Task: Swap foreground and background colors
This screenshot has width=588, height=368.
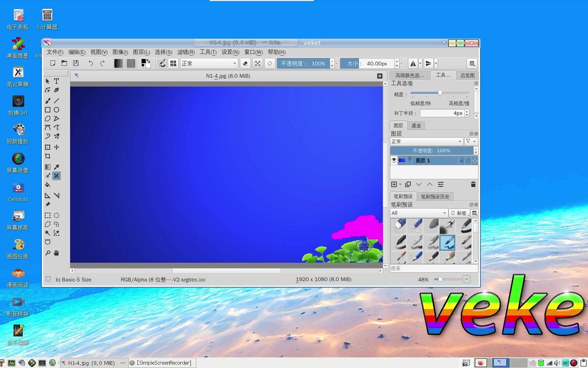Action: click(x=148, y=61)
